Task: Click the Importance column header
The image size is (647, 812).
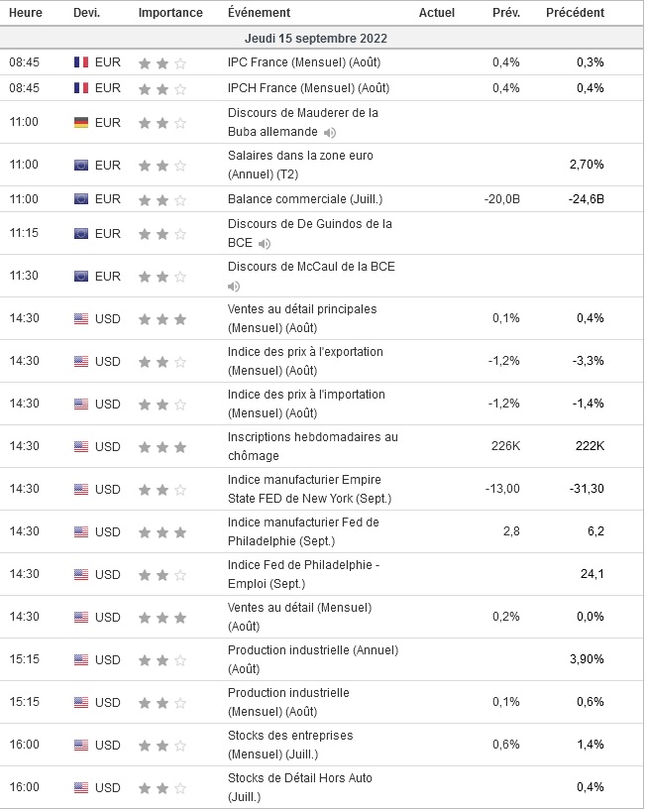Action: point(170,13)
